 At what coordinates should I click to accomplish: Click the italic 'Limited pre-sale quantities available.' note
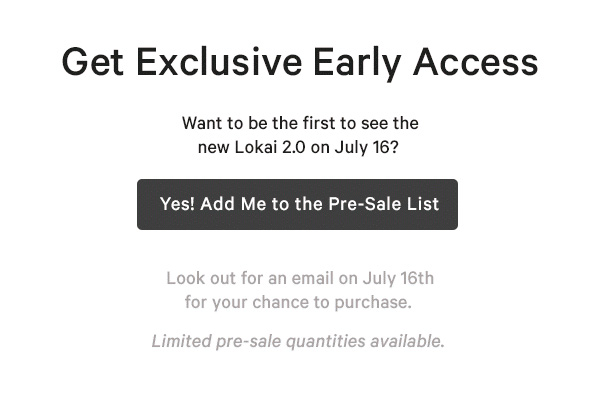[x=298, y=341]
